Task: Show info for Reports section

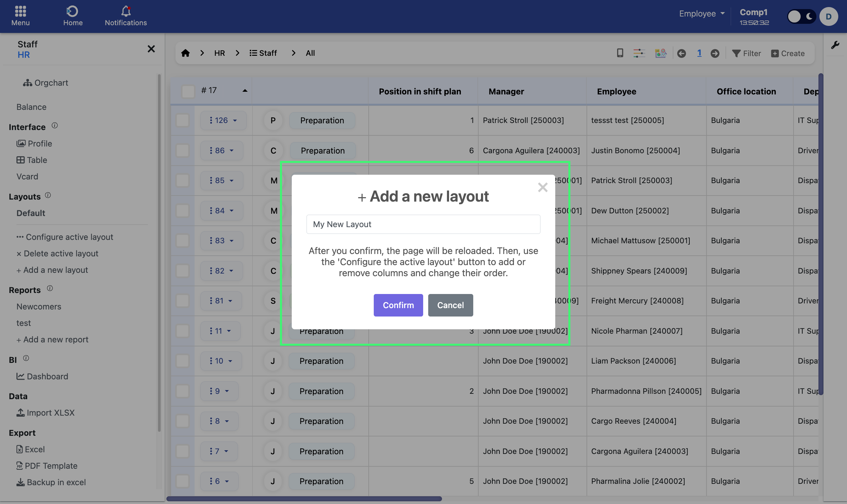Action: coord(50,288)
